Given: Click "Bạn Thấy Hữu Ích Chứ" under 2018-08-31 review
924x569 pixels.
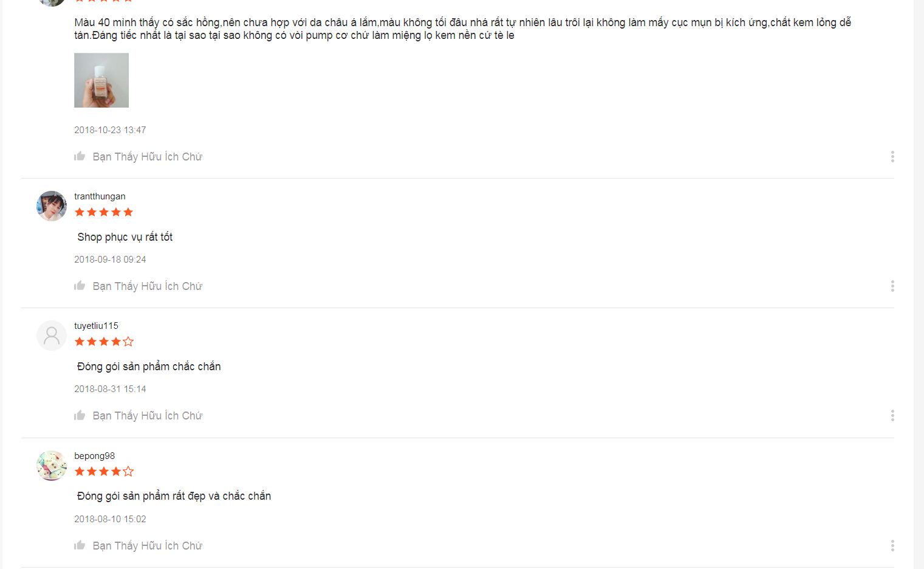Looking at the screenshot, I should (x=148, y=416).
